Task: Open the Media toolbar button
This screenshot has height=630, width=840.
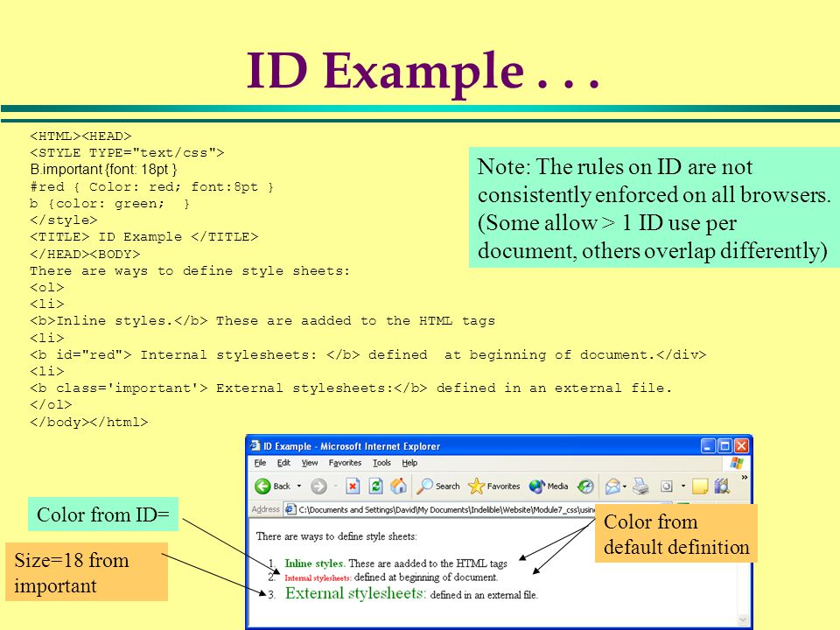Action: click(549, 486)
